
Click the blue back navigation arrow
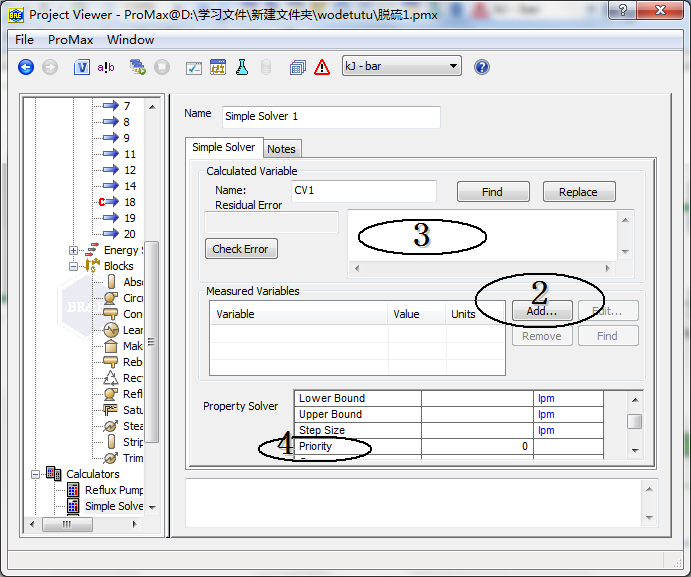click(26, 67)
